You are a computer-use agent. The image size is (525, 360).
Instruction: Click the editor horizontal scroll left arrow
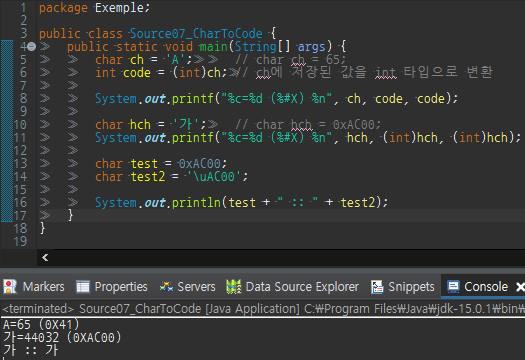45,257
